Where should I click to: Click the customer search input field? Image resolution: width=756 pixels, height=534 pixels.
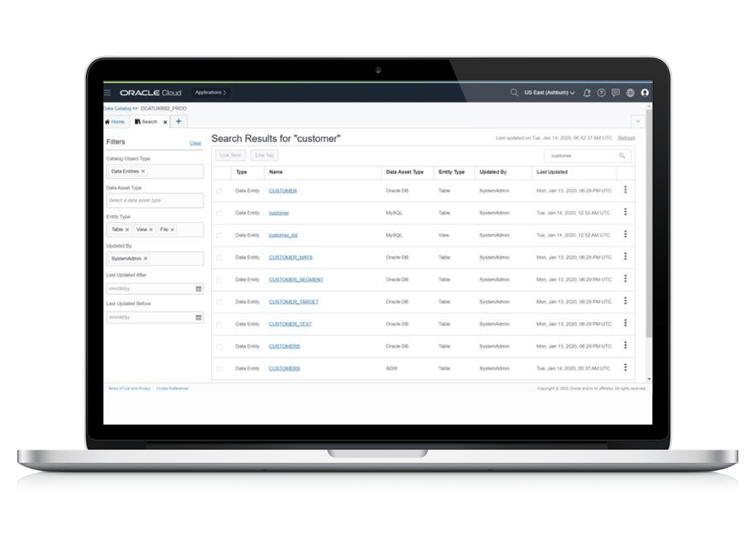(x=587, y=156)
